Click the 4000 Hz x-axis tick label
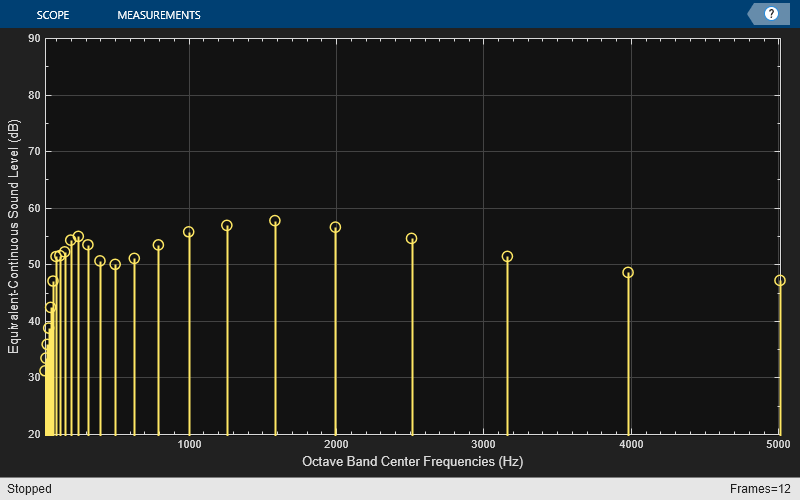The height and width of the screenshot is (500, 800). coord(631,445)
